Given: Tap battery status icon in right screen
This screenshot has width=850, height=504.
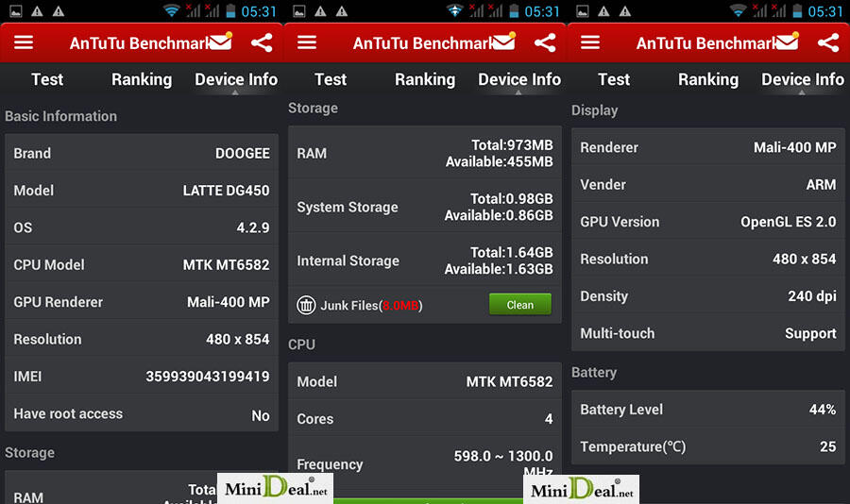Looking at the screenshot, I should click(x=797, y=10).
